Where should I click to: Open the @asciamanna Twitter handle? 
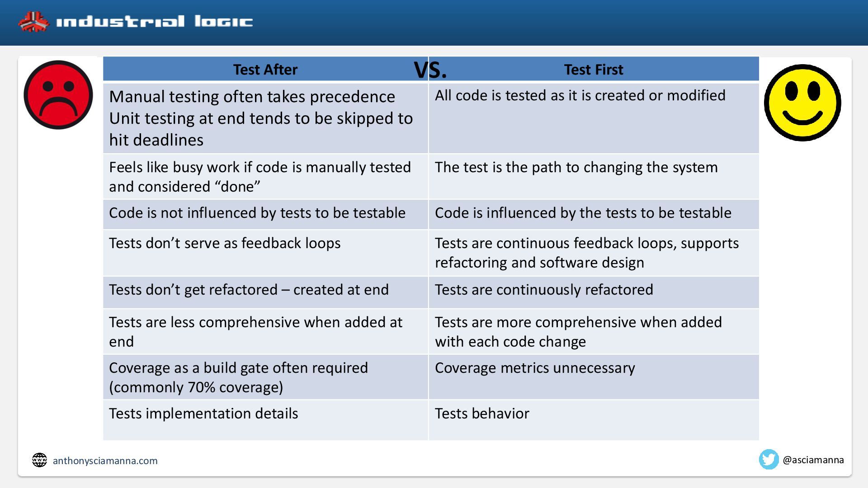[x=813, y=460]
